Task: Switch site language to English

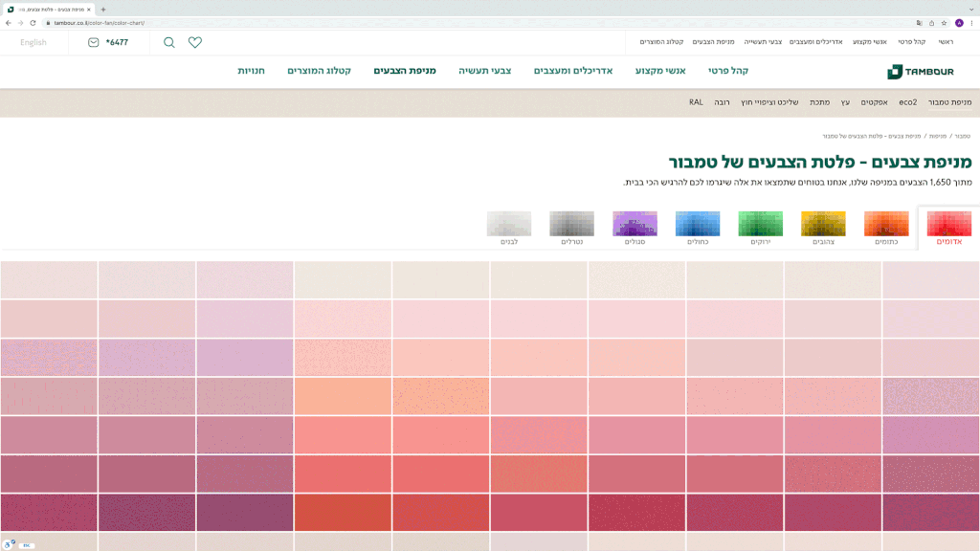Action: point(33,42)
